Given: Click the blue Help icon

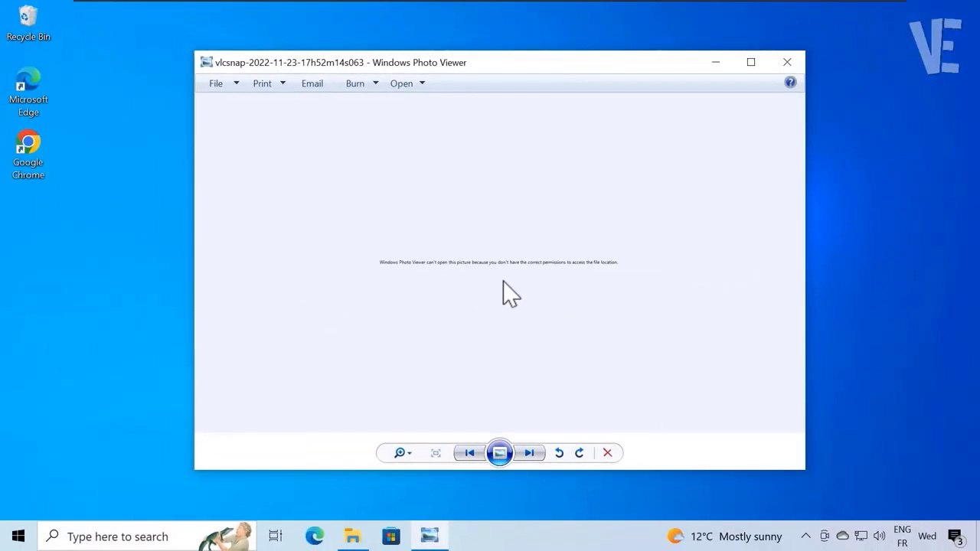Looking at the screenshot, I should 790,83.
